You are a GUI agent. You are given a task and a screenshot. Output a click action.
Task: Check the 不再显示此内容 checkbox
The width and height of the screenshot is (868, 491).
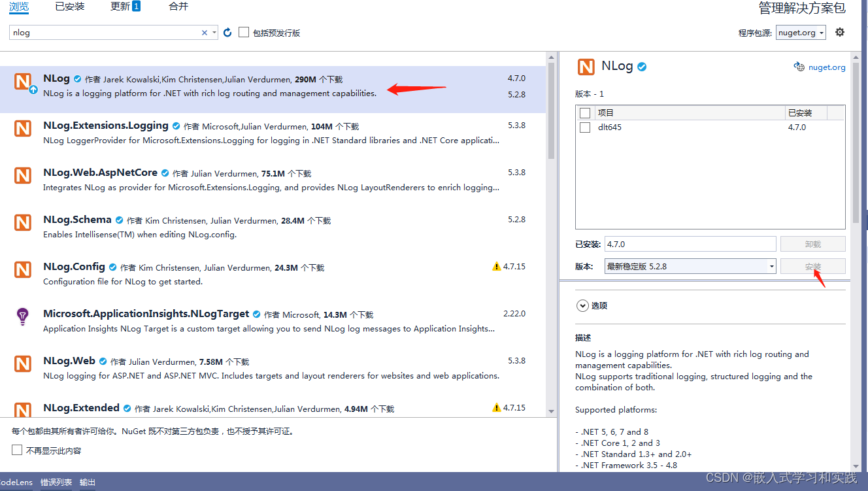[16, 450]
